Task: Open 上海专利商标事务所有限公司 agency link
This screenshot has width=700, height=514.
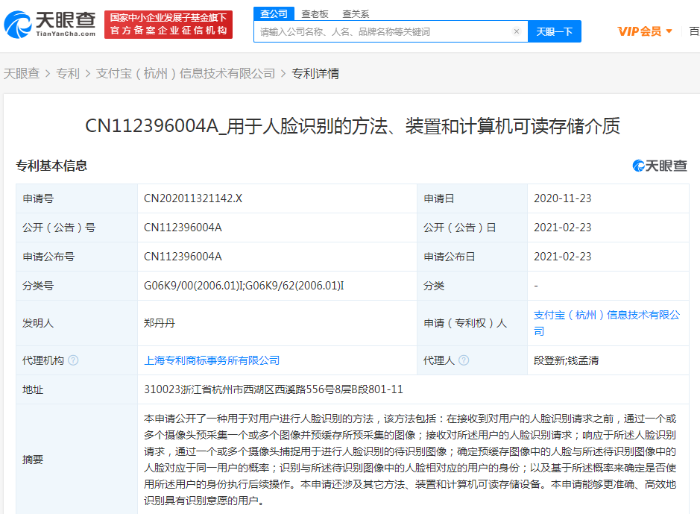Action: 212,360
